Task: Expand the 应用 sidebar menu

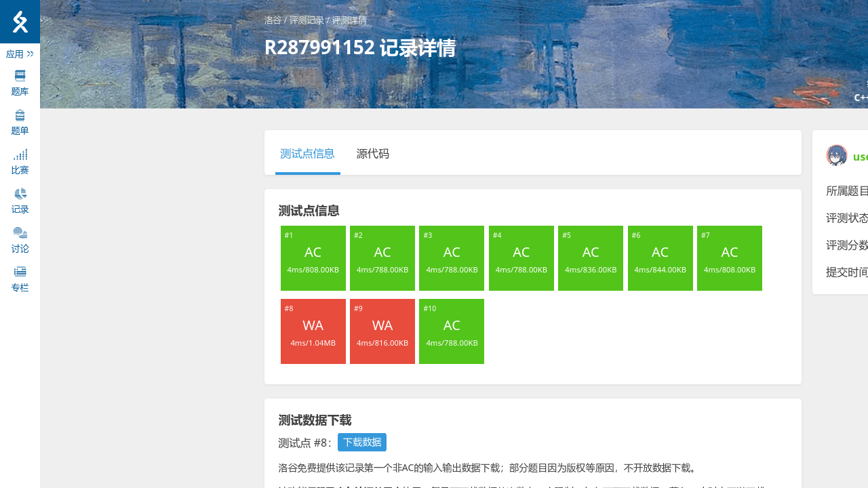Action: 20,54
